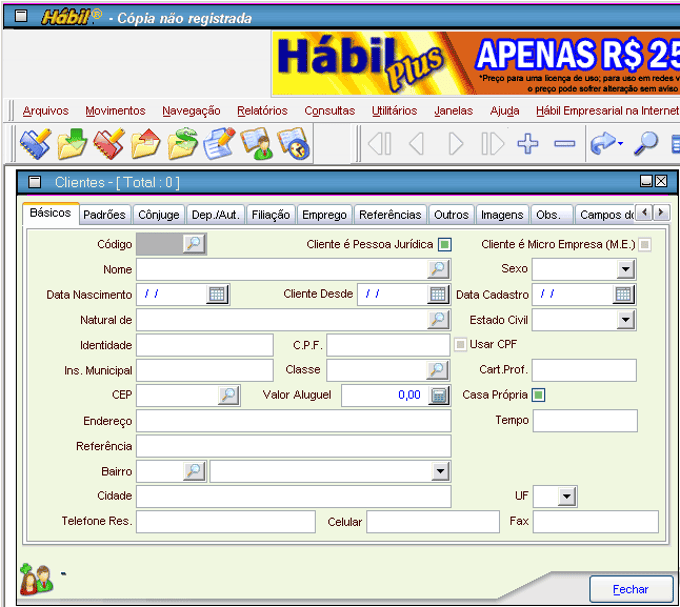Search CEP with magnifier button
680x607 pixels.
coord(229,395)
